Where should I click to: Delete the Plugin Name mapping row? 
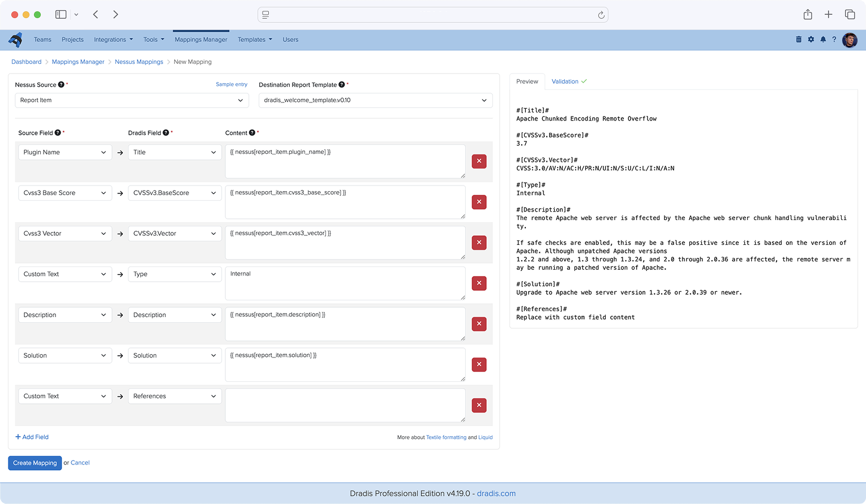[479, 161]
